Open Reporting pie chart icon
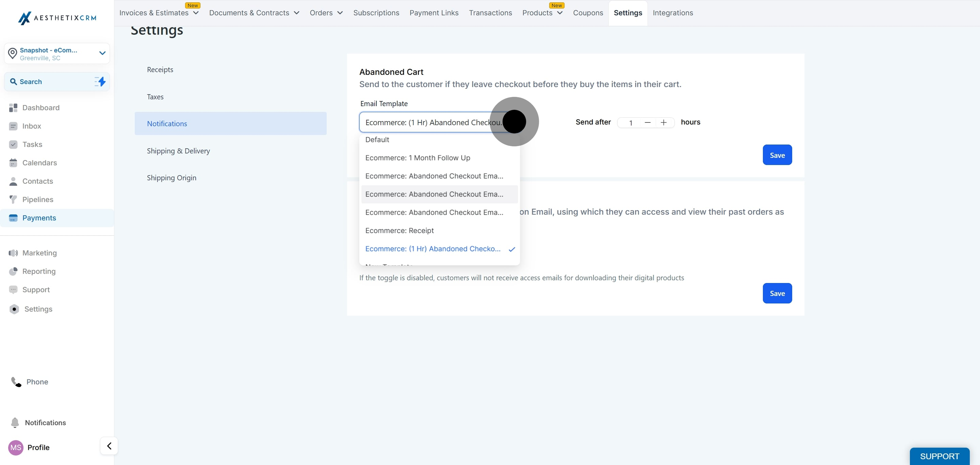This screenshot has width=980, height=465. pos(13,271)
